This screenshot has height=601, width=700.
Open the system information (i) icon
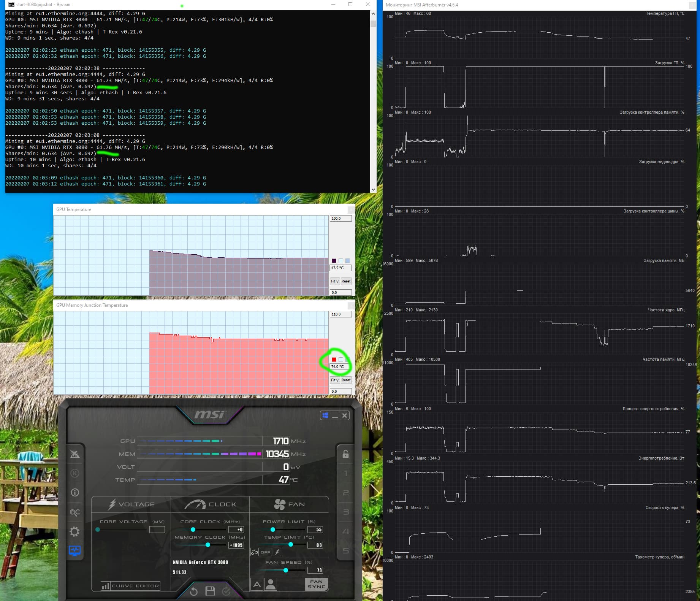point(75,493)
